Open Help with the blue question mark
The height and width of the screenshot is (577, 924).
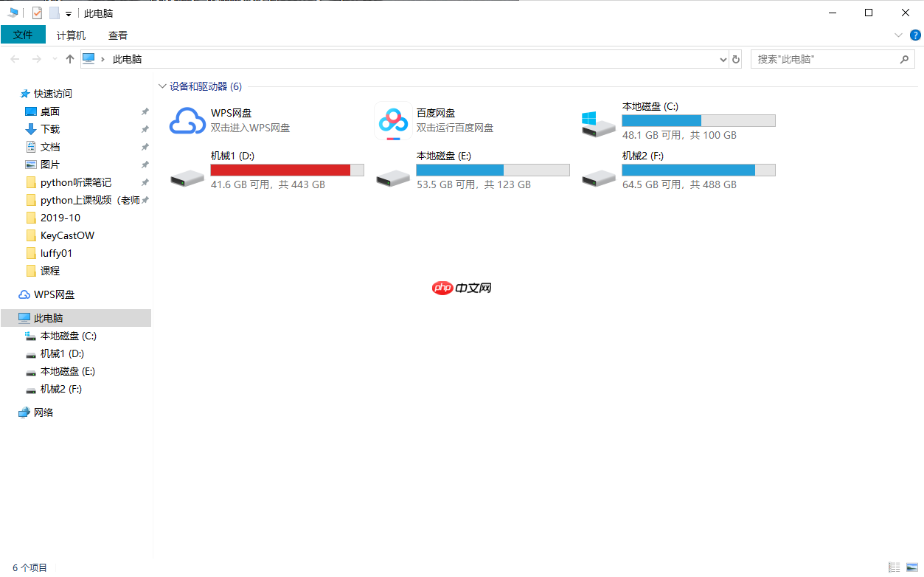click(x=915, y=35)
